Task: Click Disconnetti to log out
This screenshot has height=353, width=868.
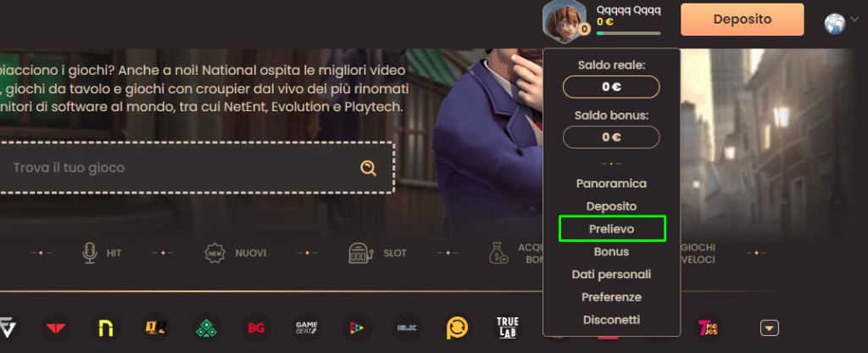Action: pos(611,320)
